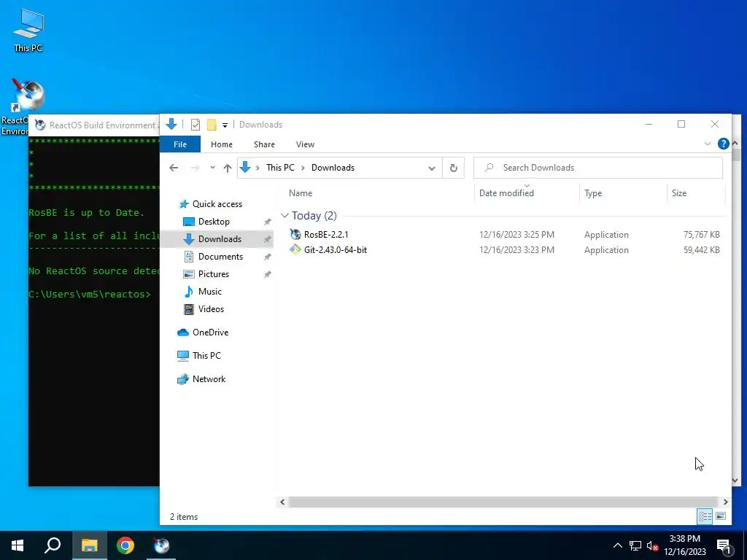The height and width of the screenshot is (560, 747).
Task: Click the muted volume tray icon
Action: (x=653, y=545)
